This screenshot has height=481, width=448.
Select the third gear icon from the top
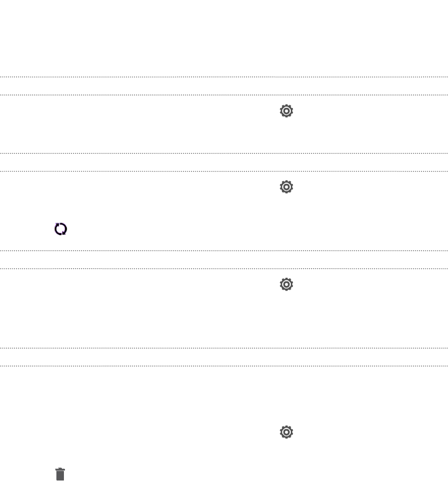point(286,285)
